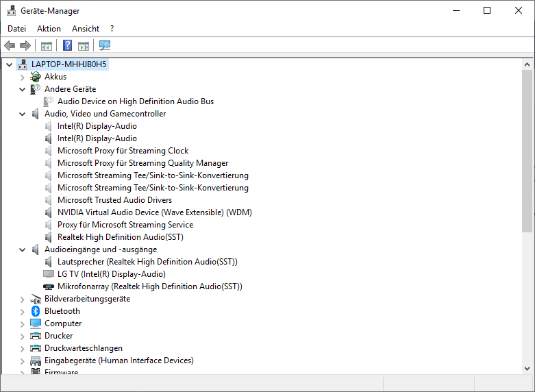Screen dimensions: 535x392
Task: Click the Realtek High Definition Audio(SST) speaker icon
Action: point(49,237)
